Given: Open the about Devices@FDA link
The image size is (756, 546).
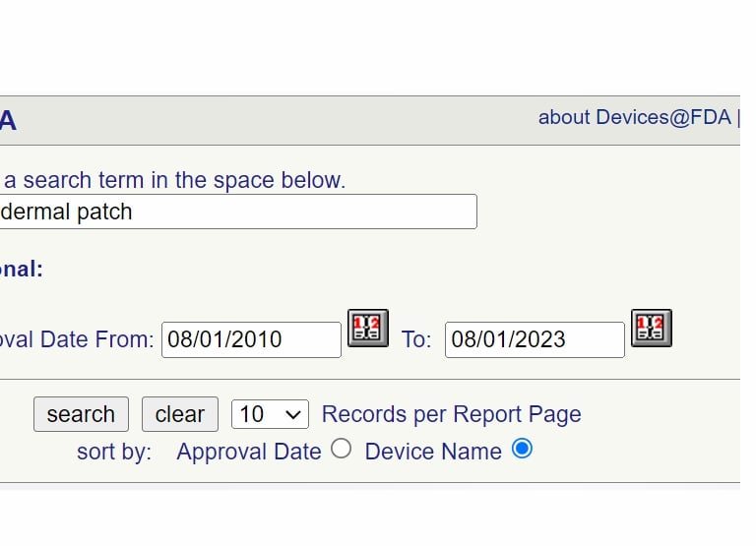Looking at the screenshot, I should (x=634, y=117).
